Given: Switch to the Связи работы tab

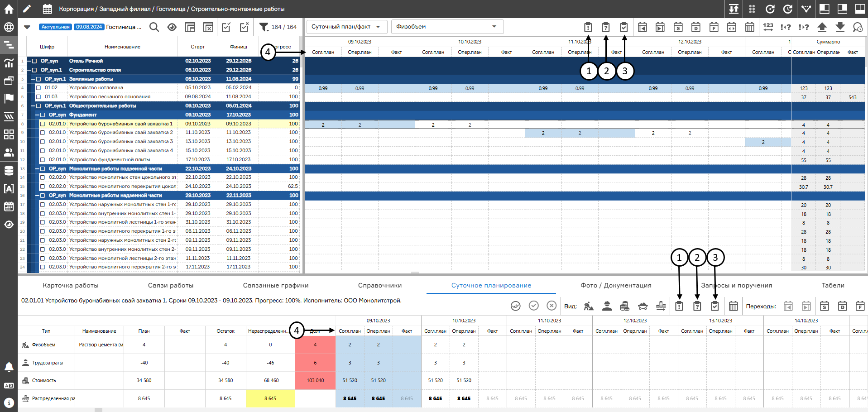Looking at the screenshot, I should click(171, 286).
